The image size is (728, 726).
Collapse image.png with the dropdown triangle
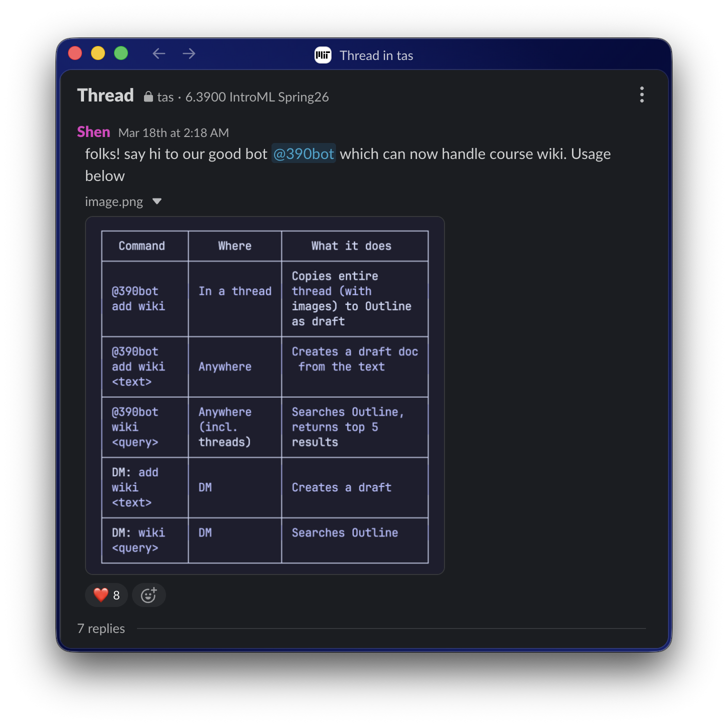[157, 201]
